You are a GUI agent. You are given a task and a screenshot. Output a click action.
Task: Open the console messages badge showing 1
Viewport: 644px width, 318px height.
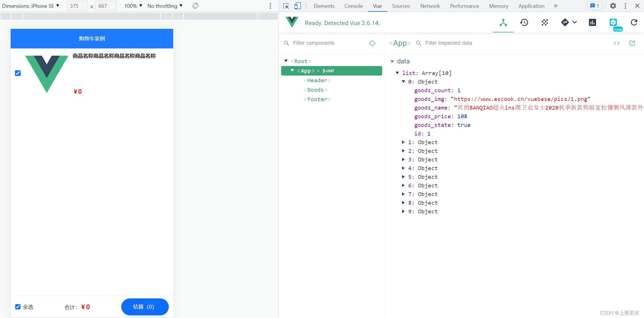coord(595,6)
